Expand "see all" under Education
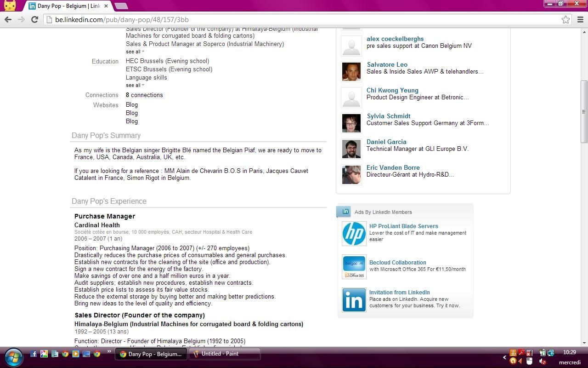Image resolution: width=588 pixels, height=368 pixels. point(133,85)
